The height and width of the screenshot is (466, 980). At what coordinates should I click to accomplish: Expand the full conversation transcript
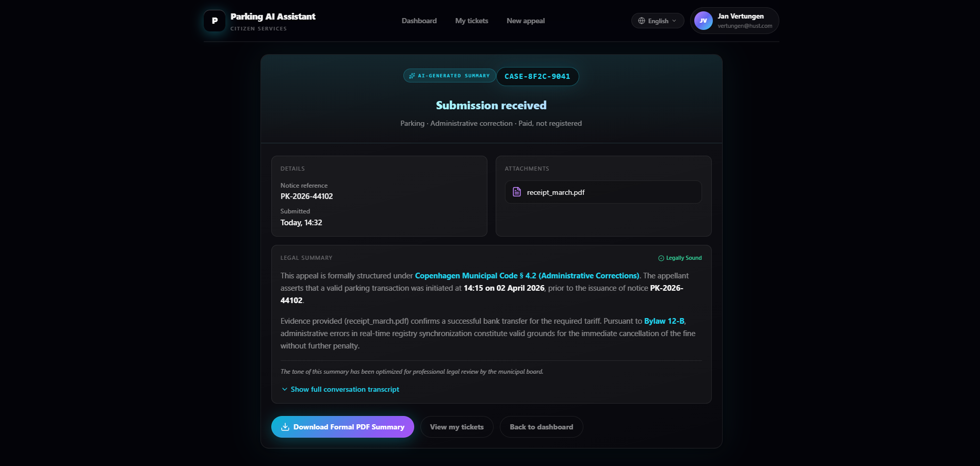[x=345, y=389]
